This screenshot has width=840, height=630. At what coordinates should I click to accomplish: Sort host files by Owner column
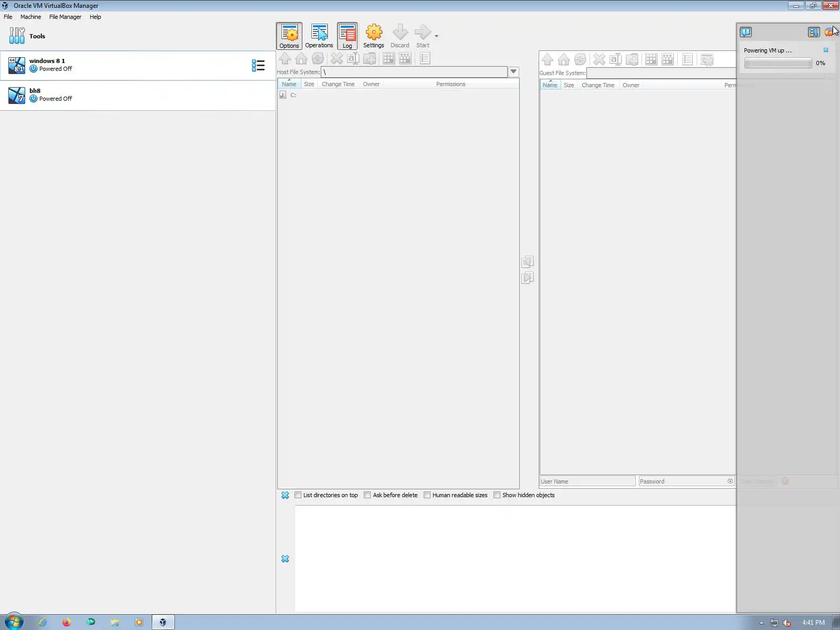click(371, 84)
